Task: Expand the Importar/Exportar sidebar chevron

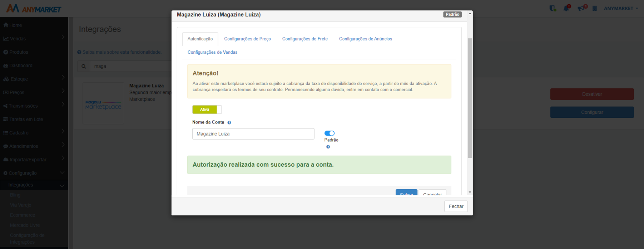Action: click(x=63, y=158)
